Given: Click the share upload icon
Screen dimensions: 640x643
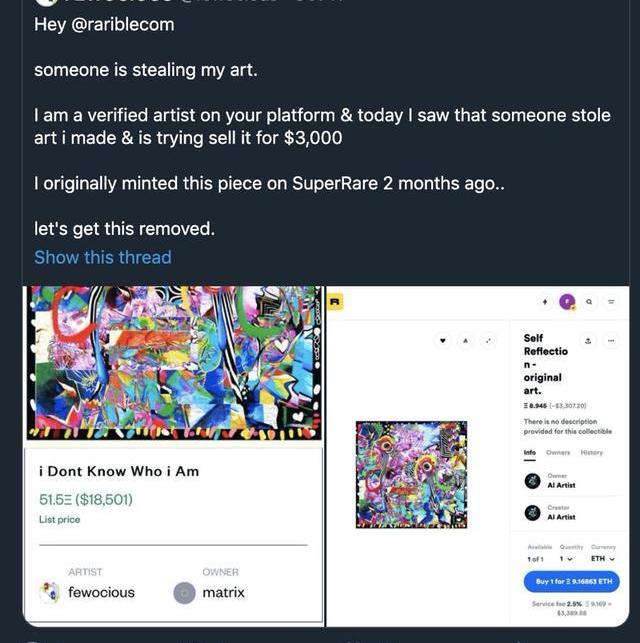Looking at the screenshot, I should [588, 340].
